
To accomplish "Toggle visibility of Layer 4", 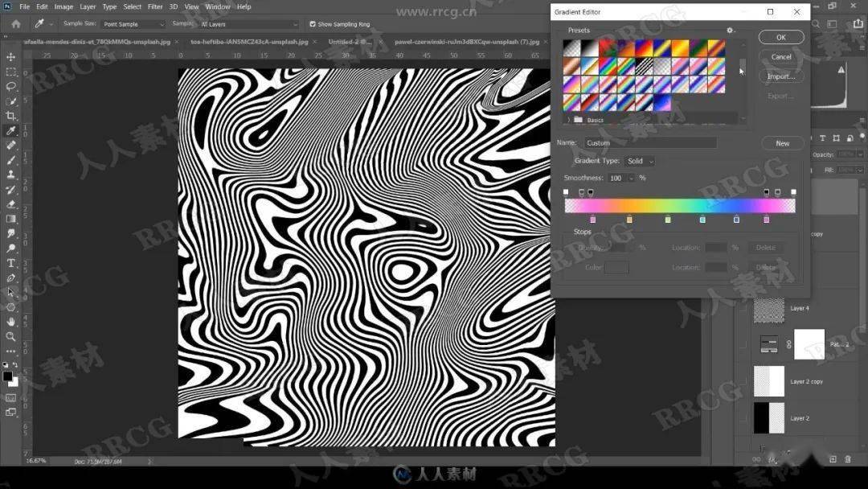I will tap(743, 309).
